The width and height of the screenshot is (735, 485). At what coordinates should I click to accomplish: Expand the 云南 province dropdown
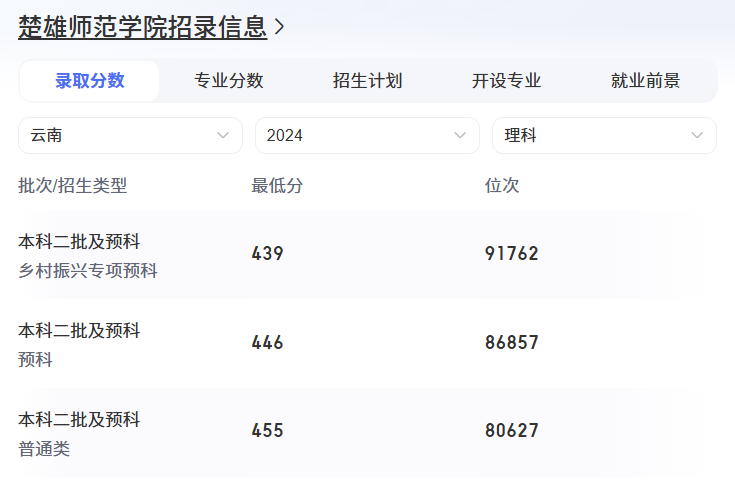pyautogui.click(x=130, y=135)
